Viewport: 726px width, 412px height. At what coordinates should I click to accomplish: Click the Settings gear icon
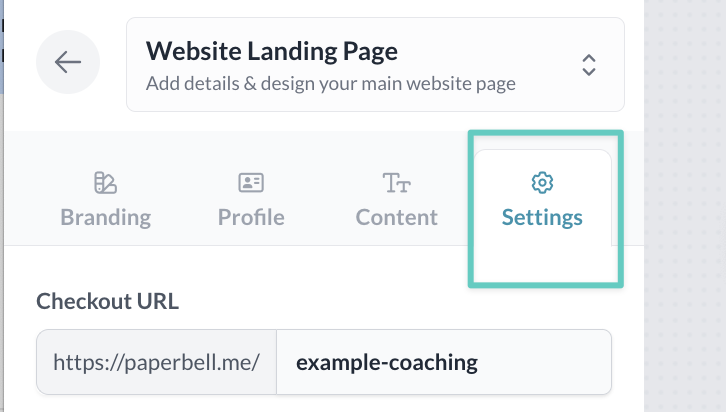[542, 183]
